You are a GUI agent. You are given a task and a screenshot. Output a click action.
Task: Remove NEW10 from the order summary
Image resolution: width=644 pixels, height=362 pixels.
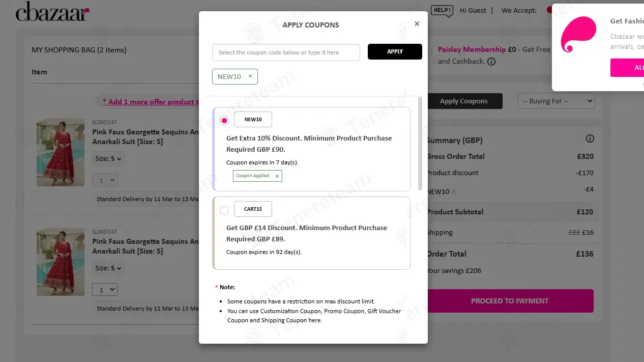[454, 191]
